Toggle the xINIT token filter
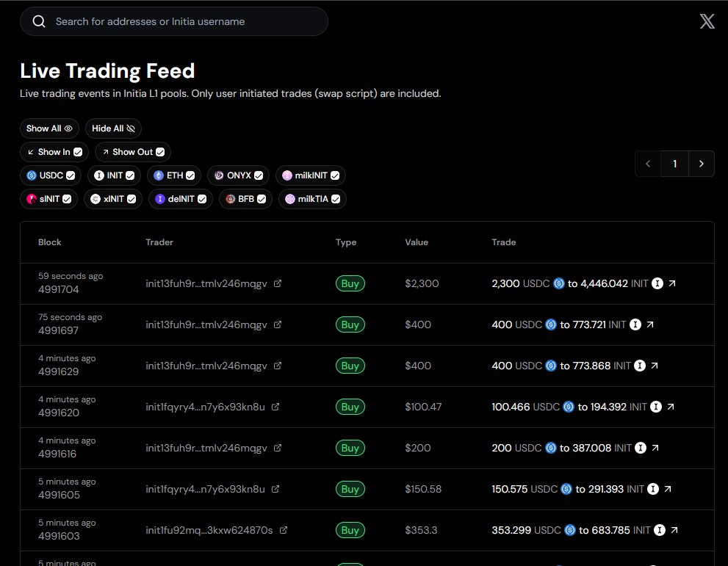This screenshot has width=728, height=566. click(x=113, y=199)
